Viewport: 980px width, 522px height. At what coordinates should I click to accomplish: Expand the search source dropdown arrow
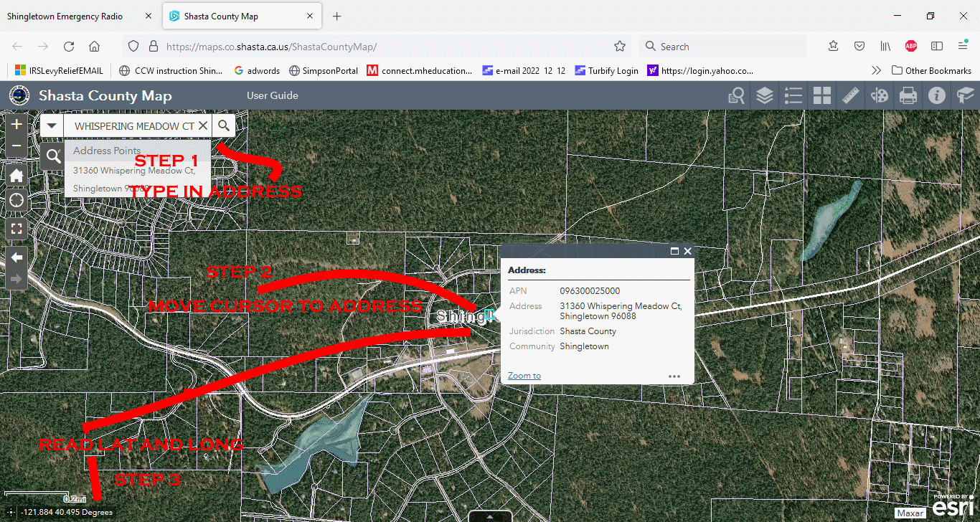click(x=51, y=125)
